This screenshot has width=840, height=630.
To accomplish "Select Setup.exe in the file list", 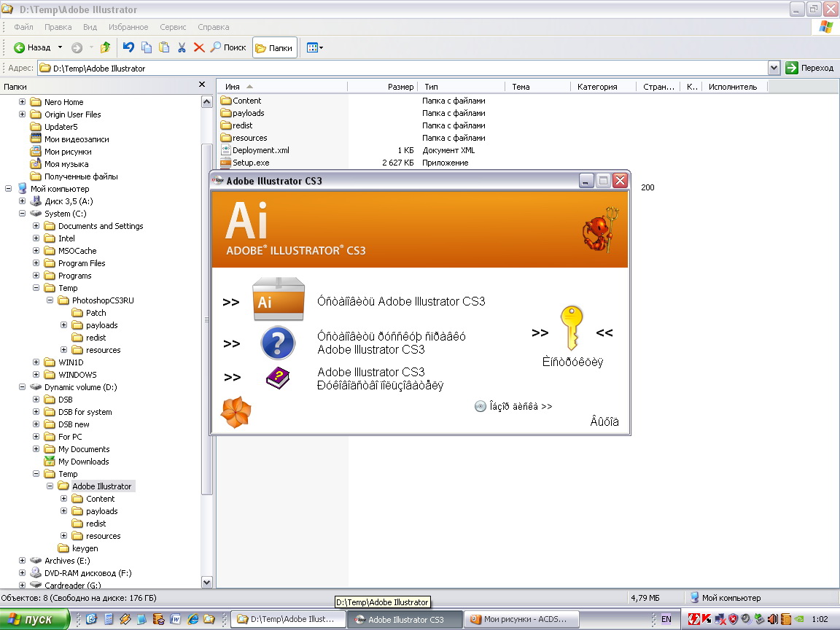I will pos(250,163).
